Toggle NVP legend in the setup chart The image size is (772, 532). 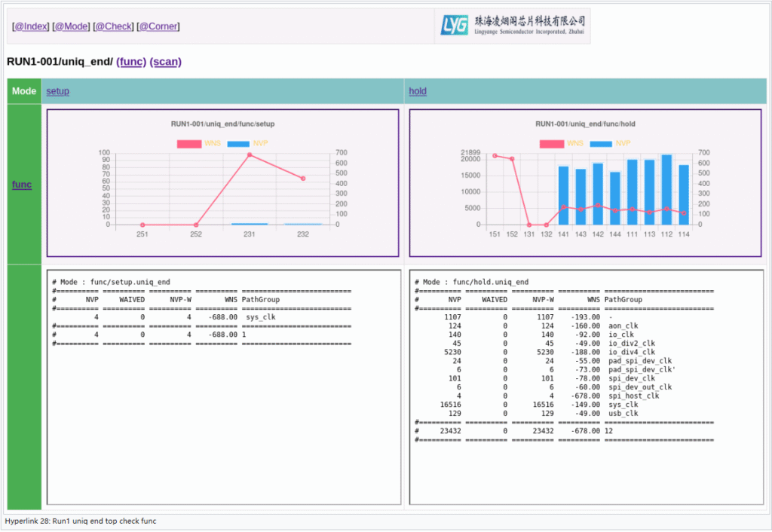pyautogui.click(x=247, y=143)
